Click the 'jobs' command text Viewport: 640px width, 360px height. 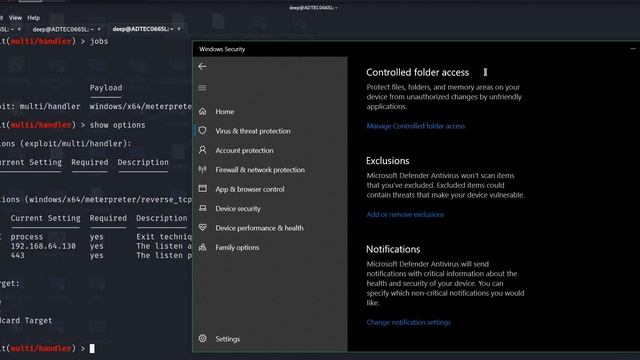point(99,42)
